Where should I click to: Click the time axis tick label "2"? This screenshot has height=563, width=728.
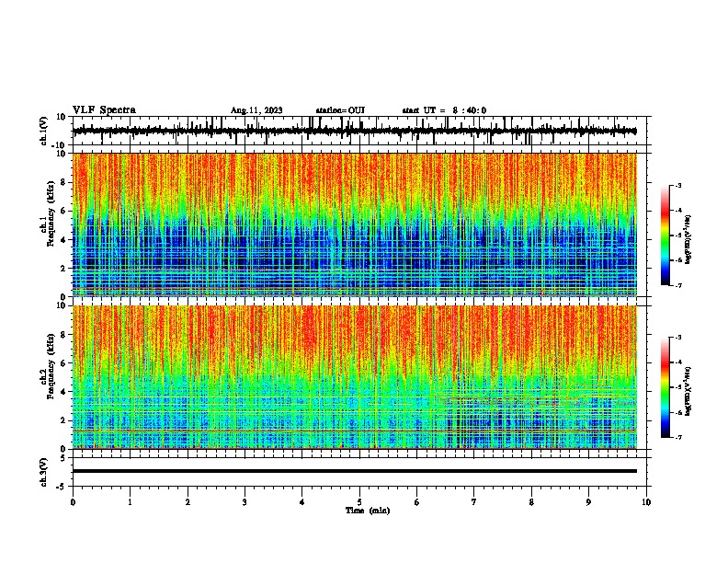(x=188, y=502)
